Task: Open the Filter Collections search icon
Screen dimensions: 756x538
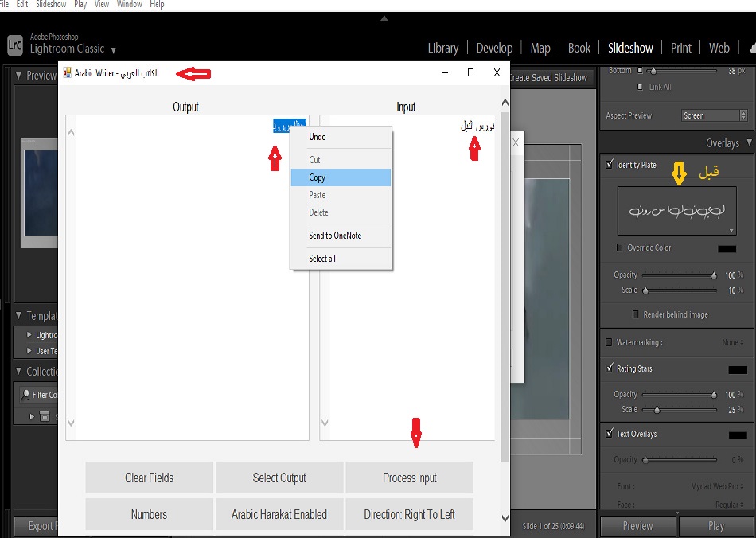Action: [26, 395]
